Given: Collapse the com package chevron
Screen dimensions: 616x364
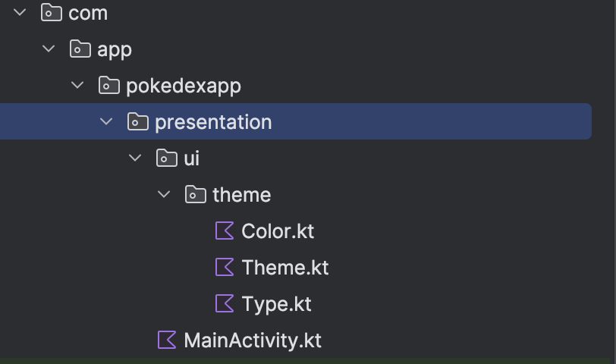Looking at the screenshot, I should click(20, 13).
